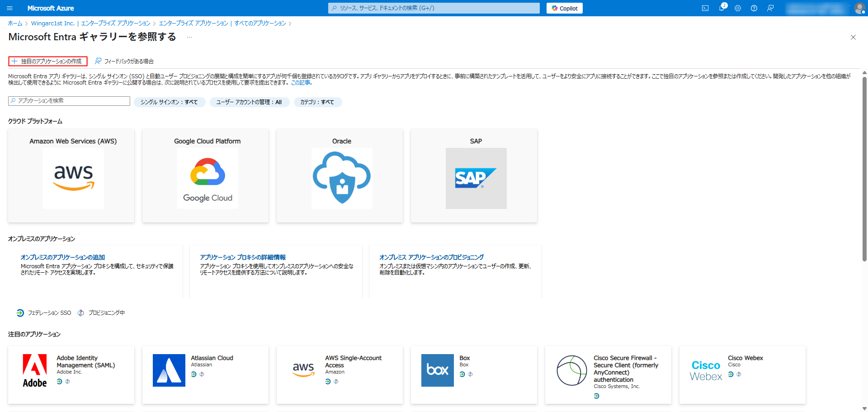
Task: Click the Cisco Webex logo
Action: coord(706,371)
